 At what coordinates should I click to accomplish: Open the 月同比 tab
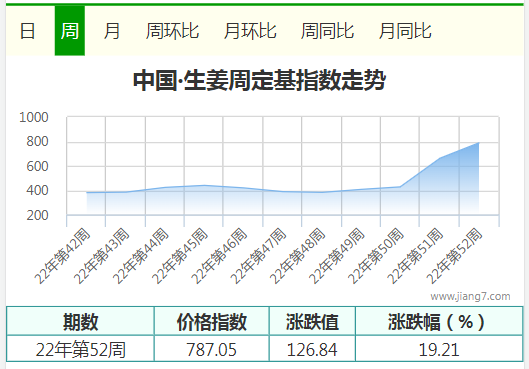[405, 31]
